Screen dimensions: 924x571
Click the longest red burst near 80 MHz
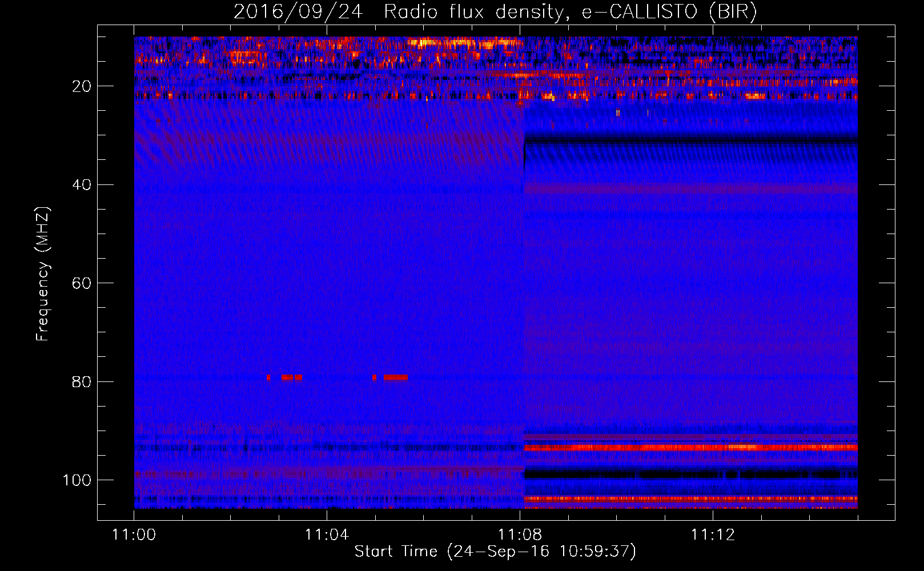(x=395, y=377)
